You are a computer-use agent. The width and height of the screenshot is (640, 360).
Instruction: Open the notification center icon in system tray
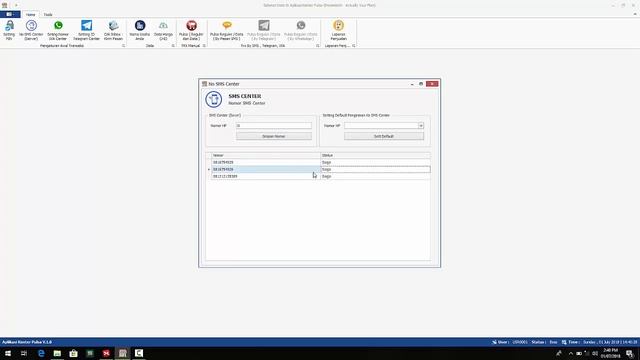[630, 353]
